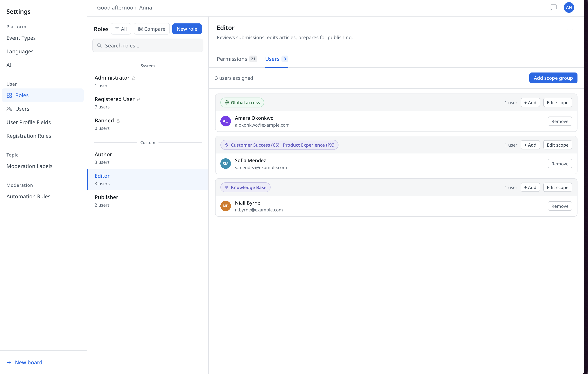Go to Users in sidebar
The height and width of the screenshot is (374, 588).
42,109
